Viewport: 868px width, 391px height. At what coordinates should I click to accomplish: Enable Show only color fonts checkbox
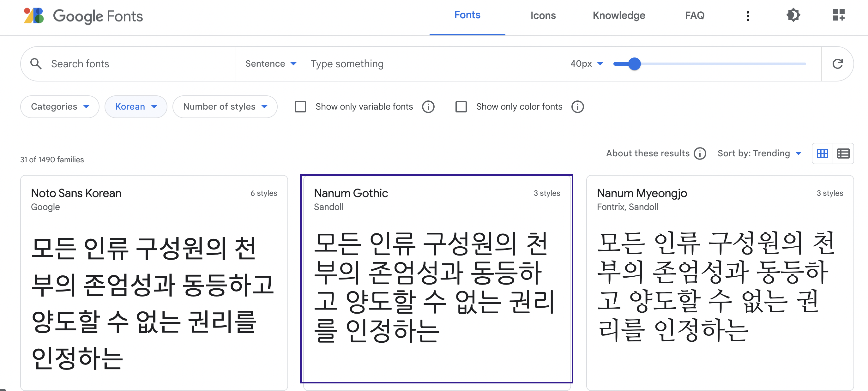(x=461, y=107)
